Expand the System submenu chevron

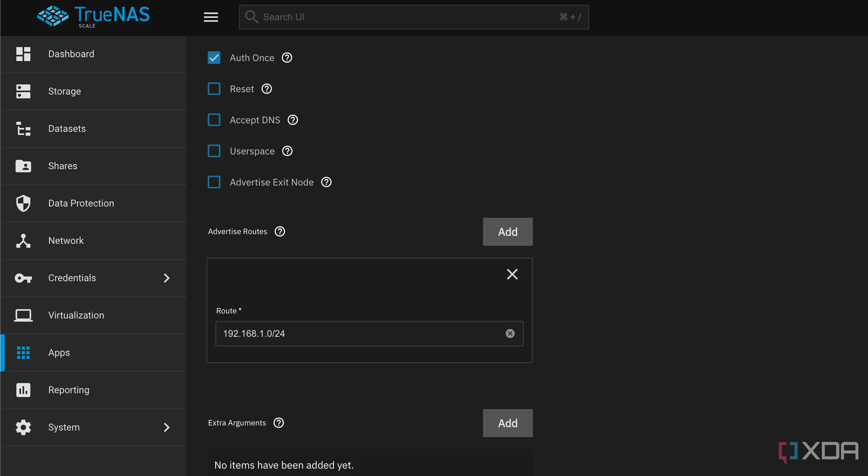point(167,427)
